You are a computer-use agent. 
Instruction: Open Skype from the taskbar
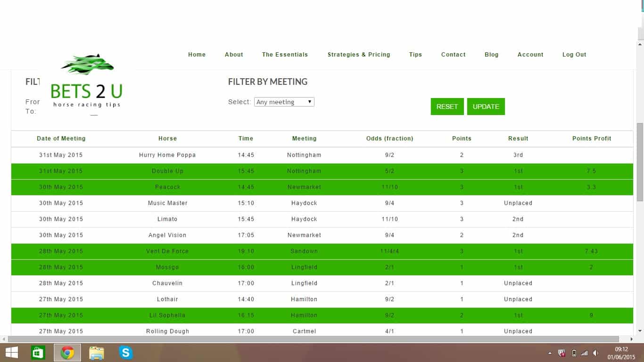coord(126,352)
